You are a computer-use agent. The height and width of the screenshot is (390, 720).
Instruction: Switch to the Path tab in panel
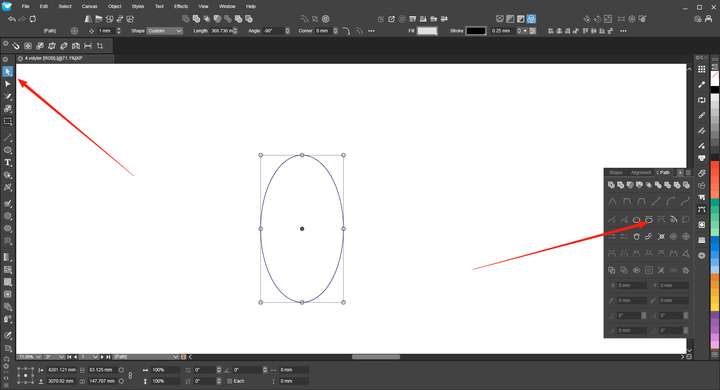point(664,172)
